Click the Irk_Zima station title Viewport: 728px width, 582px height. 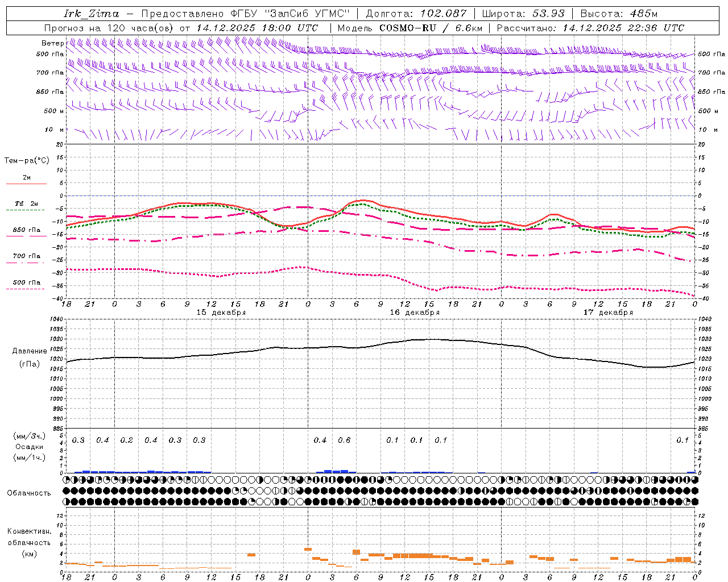click(91, 14)
